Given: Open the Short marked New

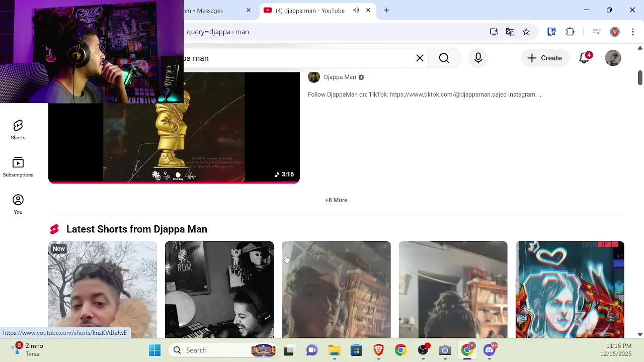Looking at the screenshot, I should tap(103, 290).
